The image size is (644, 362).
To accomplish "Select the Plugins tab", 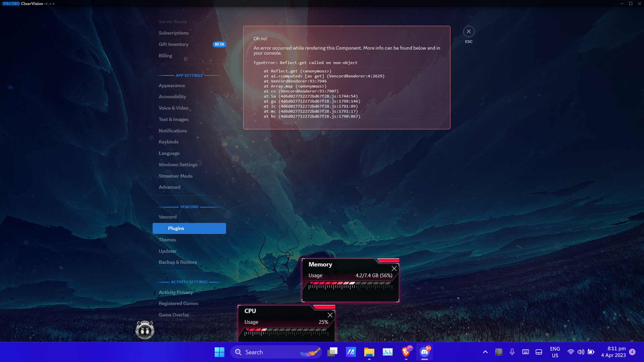I will pos(189,228).
